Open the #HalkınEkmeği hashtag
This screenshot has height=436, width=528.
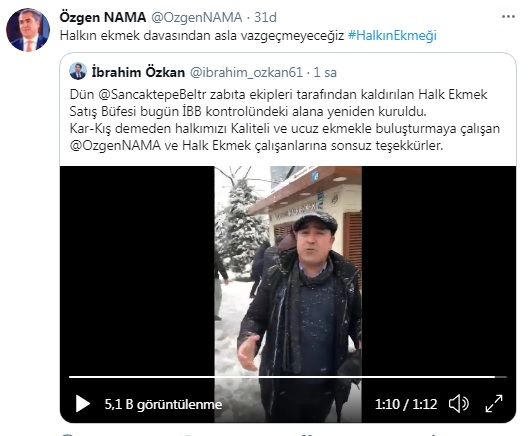tap(392, 35)
